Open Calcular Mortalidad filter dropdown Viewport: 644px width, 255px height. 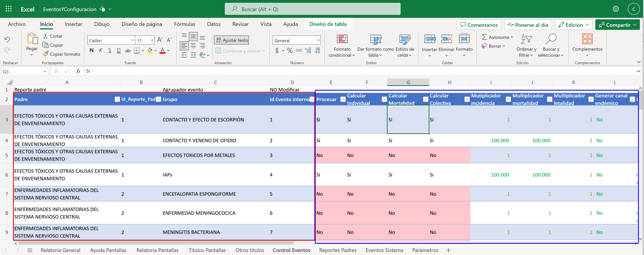(x=426, y=99)
